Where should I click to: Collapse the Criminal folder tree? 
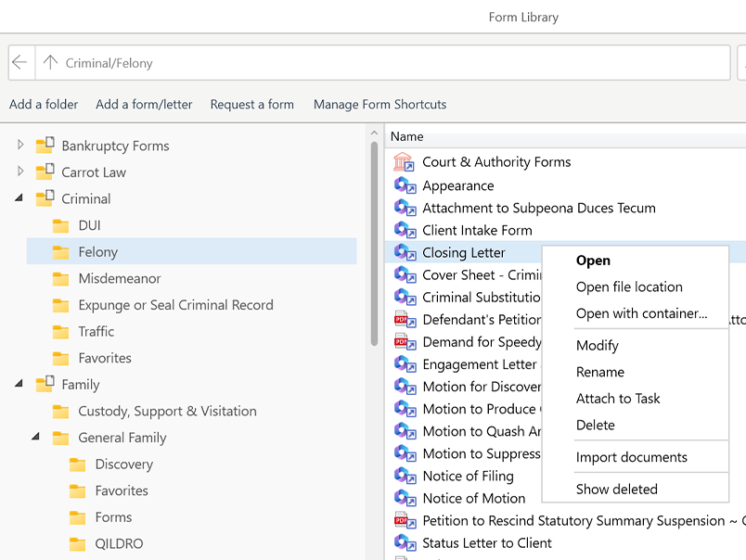[x=20, y=198]
